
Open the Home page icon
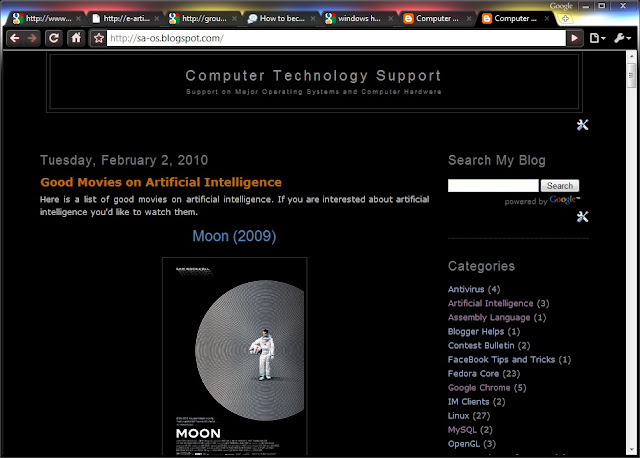pyautogui.click(x=76, y=38)
